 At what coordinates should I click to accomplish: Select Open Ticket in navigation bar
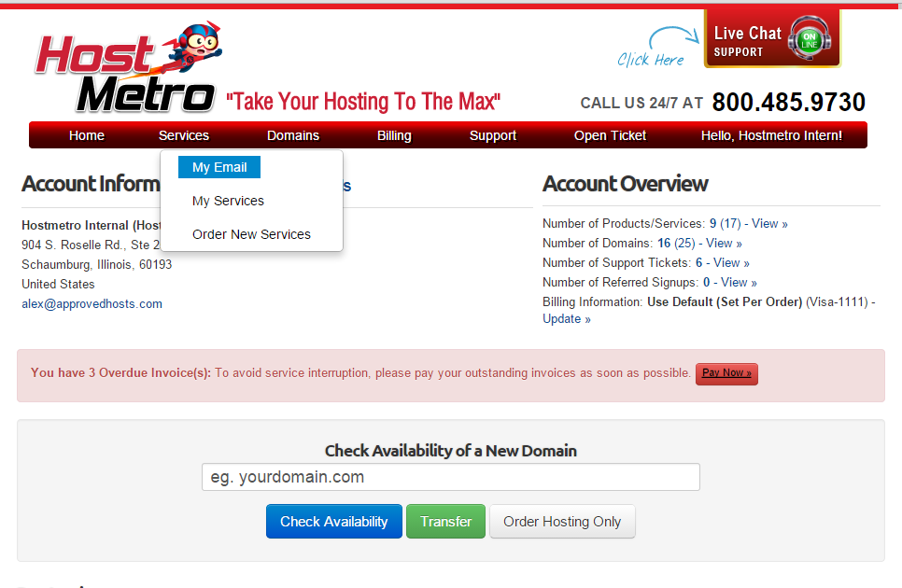click(x=611, y=135)
